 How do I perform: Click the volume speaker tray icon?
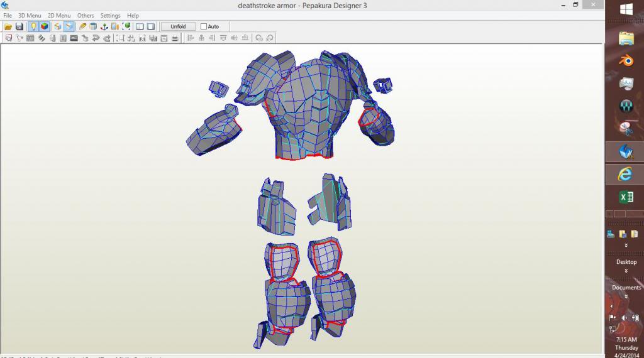[x=624, y=318]
